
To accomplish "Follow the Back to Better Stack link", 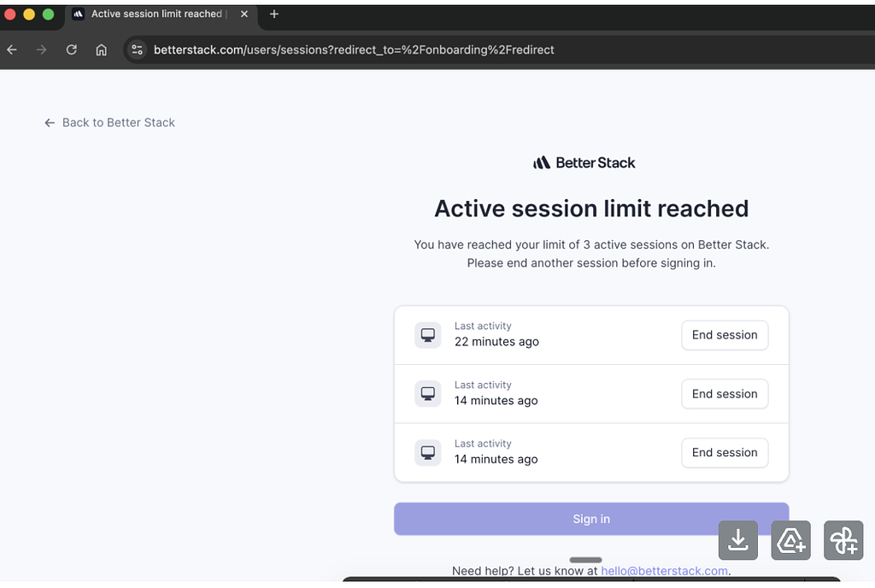I will 109,122.
